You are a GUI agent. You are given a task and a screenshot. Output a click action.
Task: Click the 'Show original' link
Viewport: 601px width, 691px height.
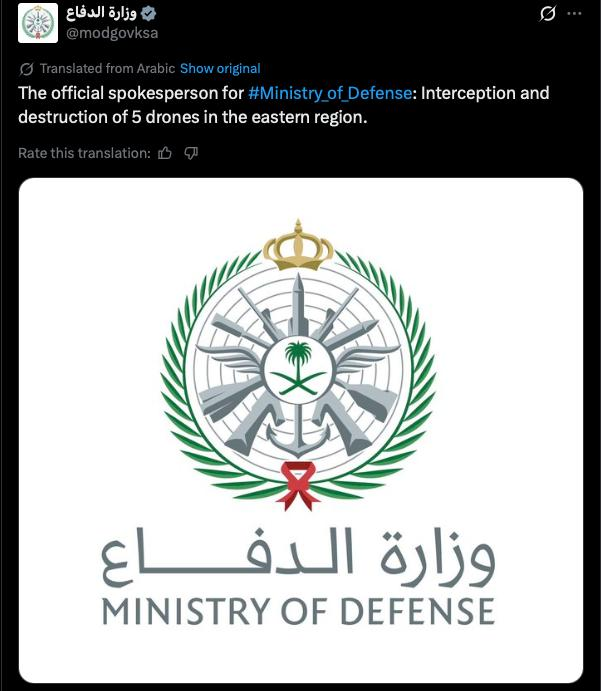point(220,69)
